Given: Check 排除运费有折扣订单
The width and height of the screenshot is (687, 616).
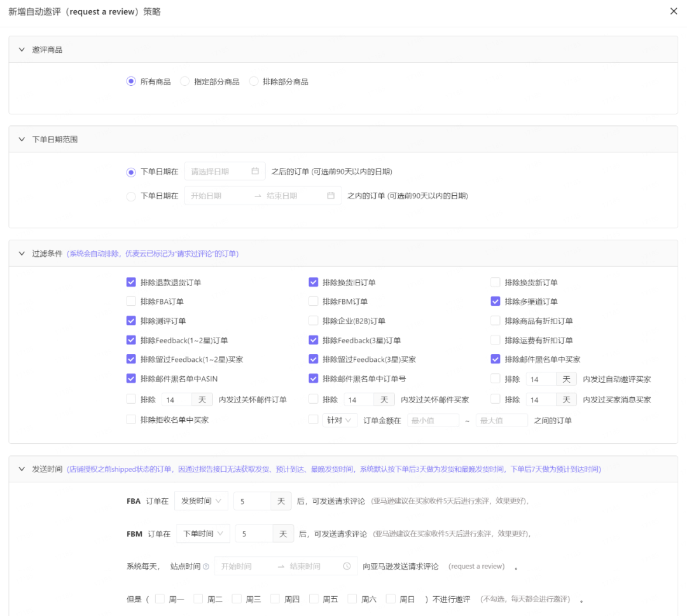Looking at the screenshot, I should pos(495,339).
